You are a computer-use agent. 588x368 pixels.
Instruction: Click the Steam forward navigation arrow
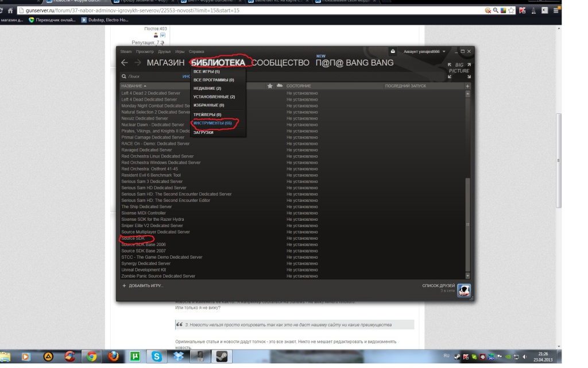pyautogui.click(x=138, y=63)
